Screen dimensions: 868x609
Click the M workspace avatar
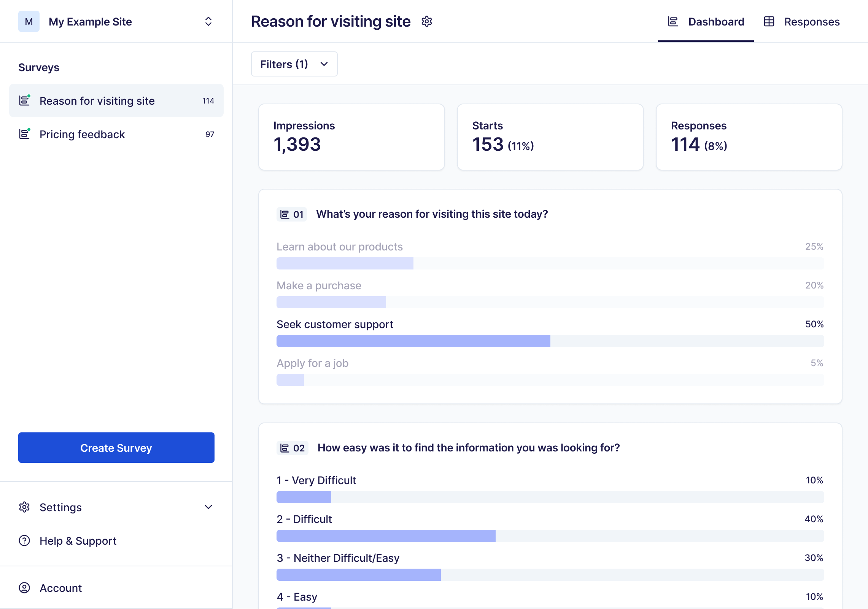point(29,22)
